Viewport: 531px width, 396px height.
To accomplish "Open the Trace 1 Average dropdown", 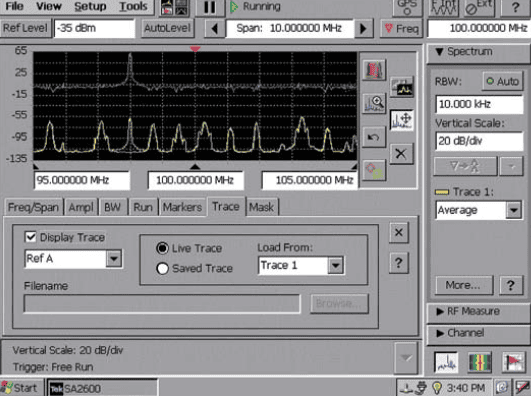I will coord(513,210).
